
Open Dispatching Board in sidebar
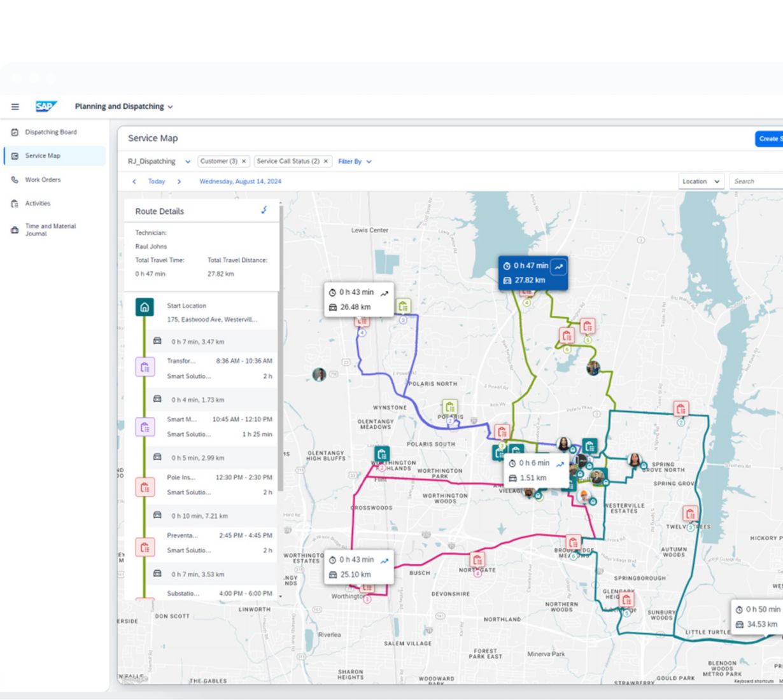[50, 132]
